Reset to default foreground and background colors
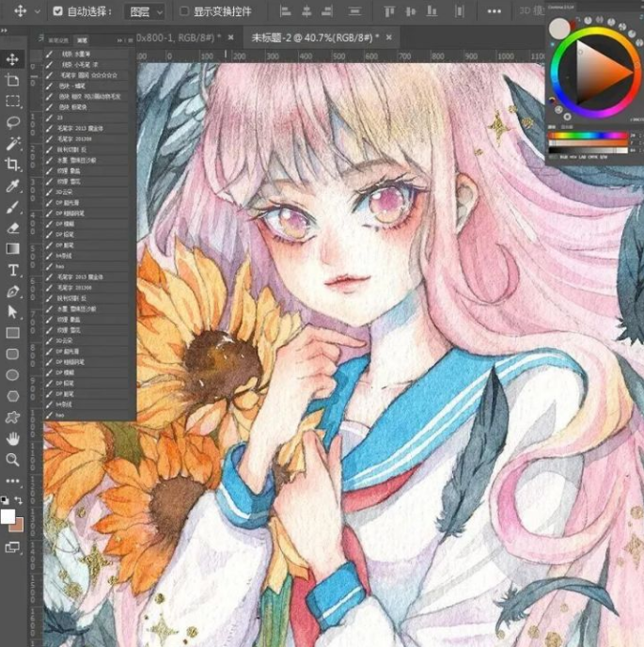Viewport: 644px width, 647px height. click(5, 500)
